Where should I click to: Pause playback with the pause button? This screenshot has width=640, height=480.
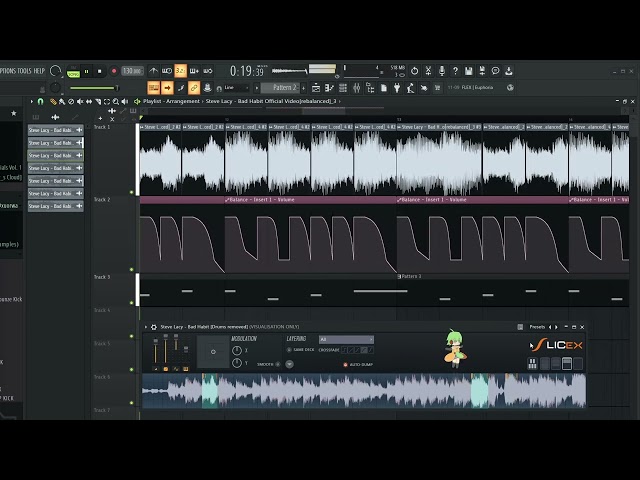tap(87, 71)
